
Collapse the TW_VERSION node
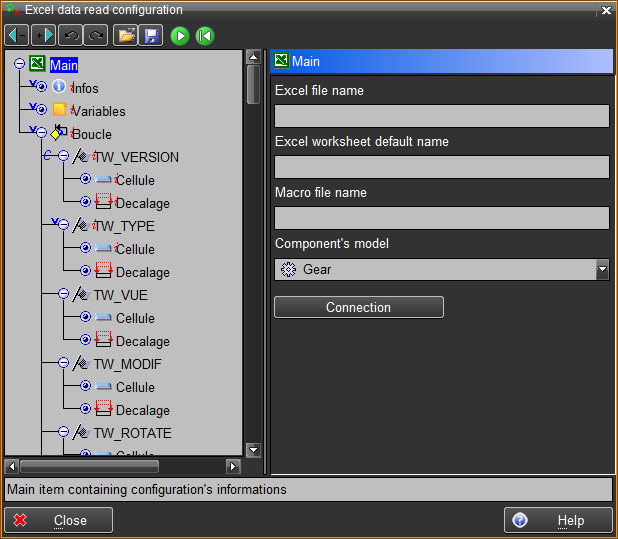pos(63,156)
